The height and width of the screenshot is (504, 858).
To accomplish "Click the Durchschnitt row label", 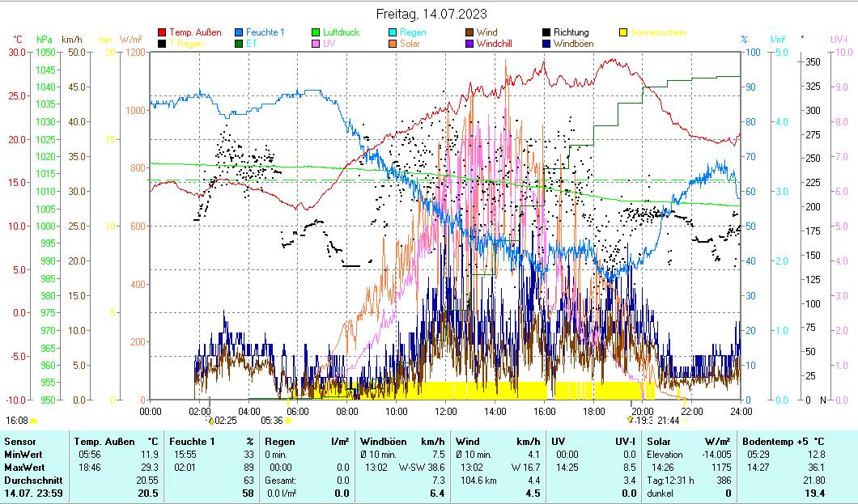I will point(33,481).
